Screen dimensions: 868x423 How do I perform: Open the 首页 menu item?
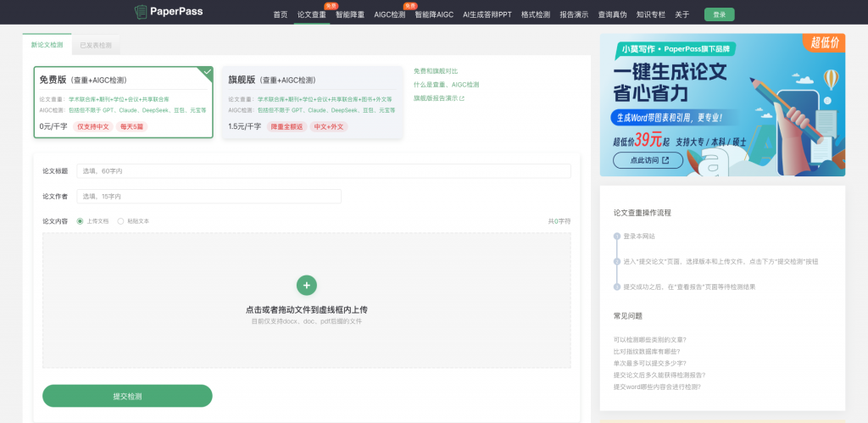[x=280, y=14]
